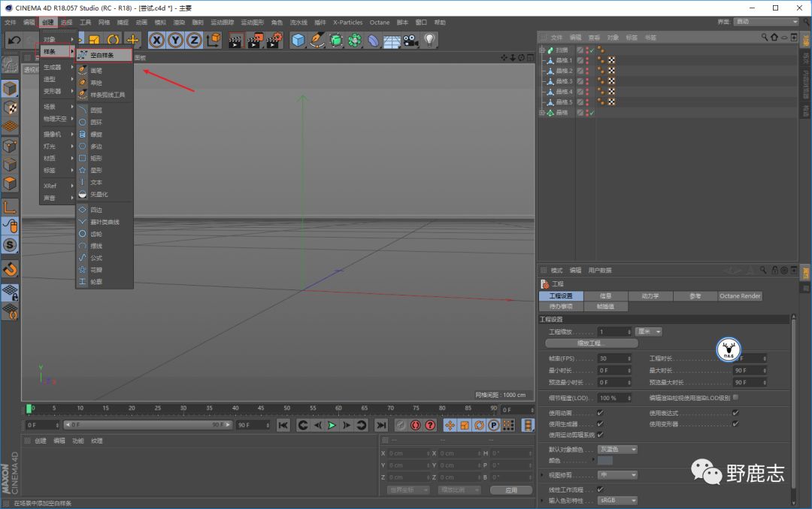This screenshot has height=509, width=812.
Task: Open the 灰蓝色 default object color dropdown
Action: point(617,450)
